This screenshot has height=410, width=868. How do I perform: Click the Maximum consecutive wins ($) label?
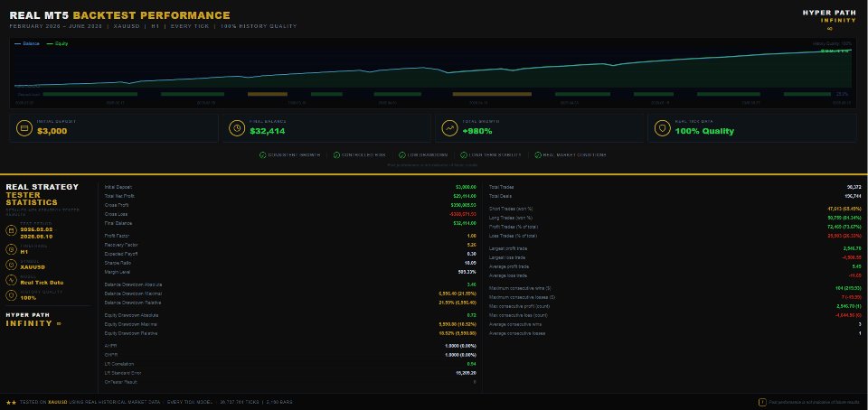pos(520,288)
